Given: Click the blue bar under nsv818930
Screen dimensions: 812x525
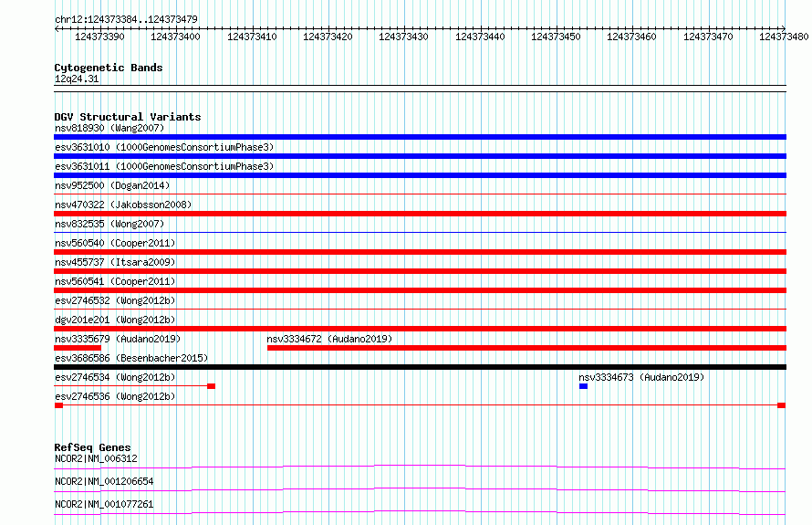Looking at the screenshot, I should pos(420,137).
